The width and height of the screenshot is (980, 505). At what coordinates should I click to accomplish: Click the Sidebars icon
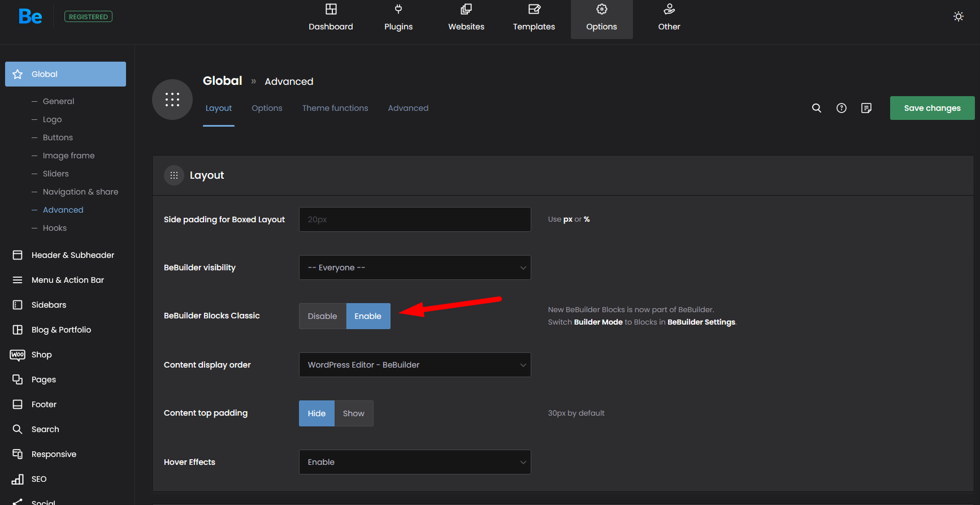(x=18, y=305)
